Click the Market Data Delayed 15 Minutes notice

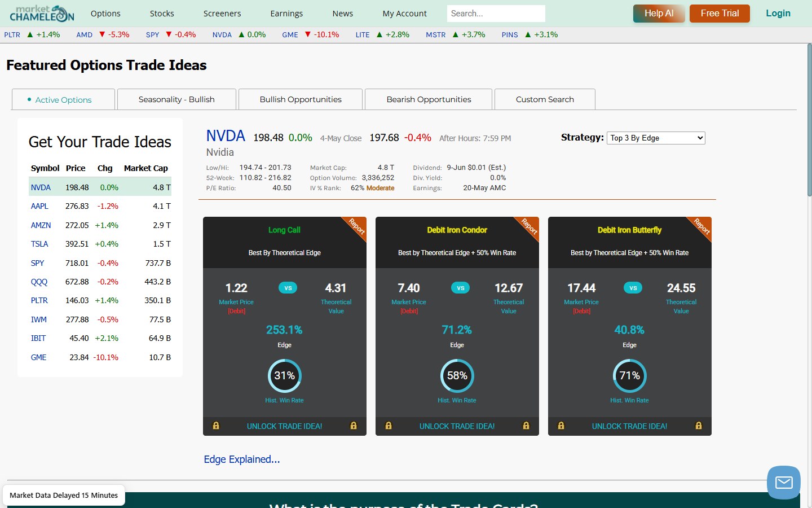64,496
